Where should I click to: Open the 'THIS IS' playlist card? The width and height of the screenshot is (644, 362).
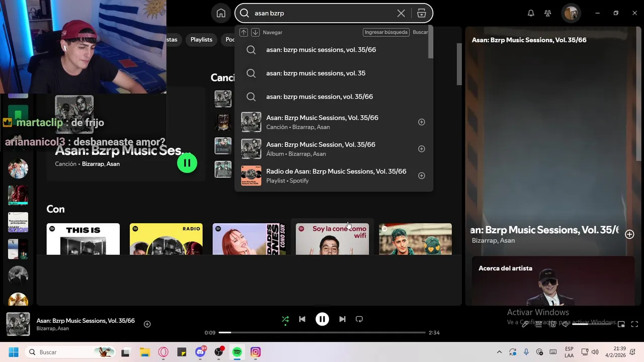pyautogui.click(x=83, y=239)
